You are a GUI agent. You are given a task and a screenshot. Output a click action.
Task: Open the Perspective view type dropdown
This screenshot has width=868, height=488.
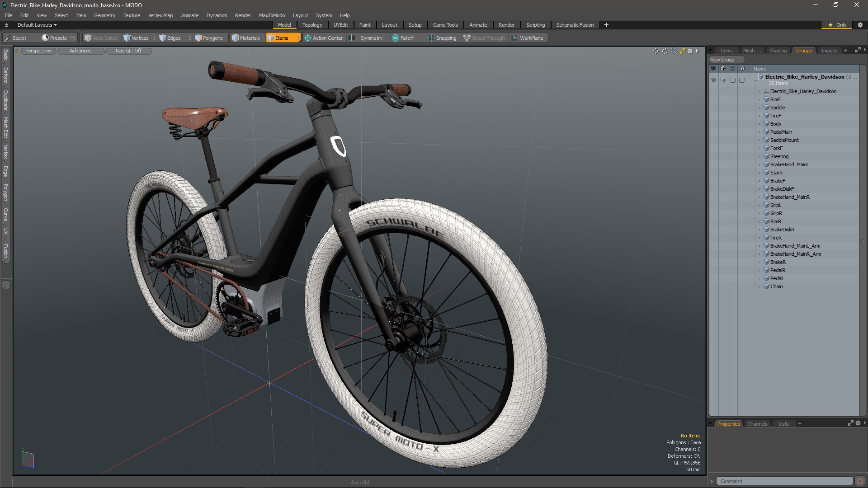38,51
